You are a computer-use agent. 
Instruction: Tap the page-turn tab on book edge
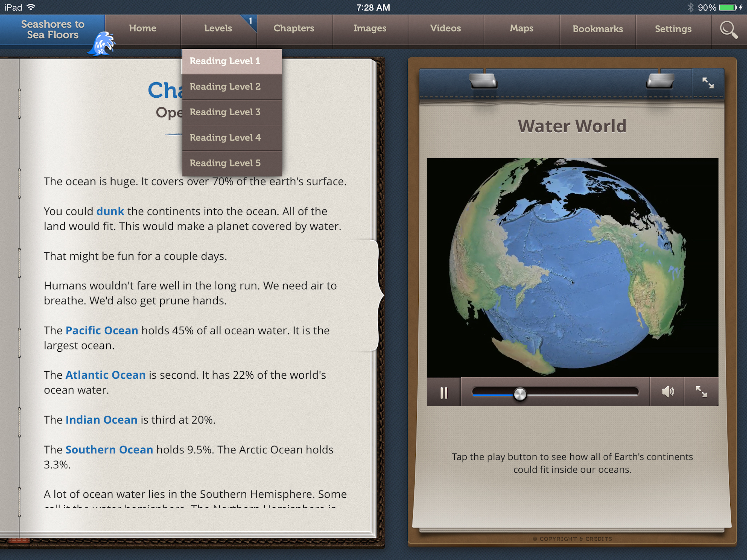tap(377, 296)
